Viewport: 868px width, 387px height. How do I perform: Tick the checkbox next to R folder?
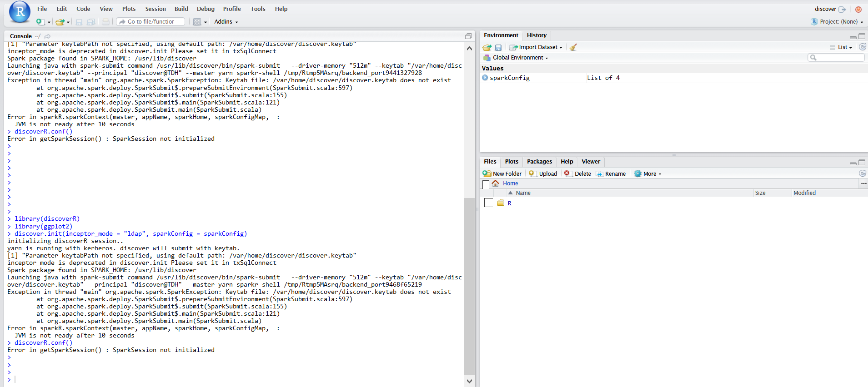(488, 203)
